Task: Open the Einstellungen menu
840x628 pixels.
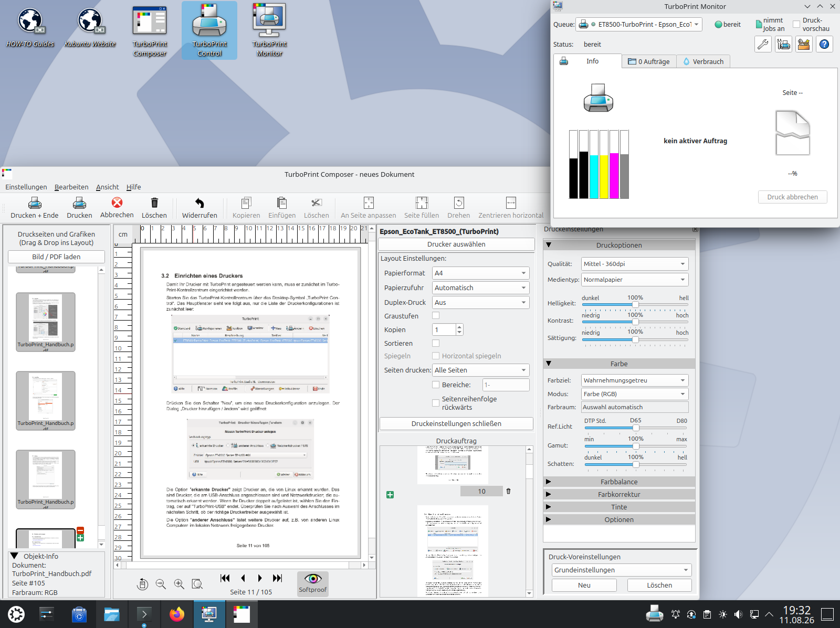Action: [x=26, y=187]
